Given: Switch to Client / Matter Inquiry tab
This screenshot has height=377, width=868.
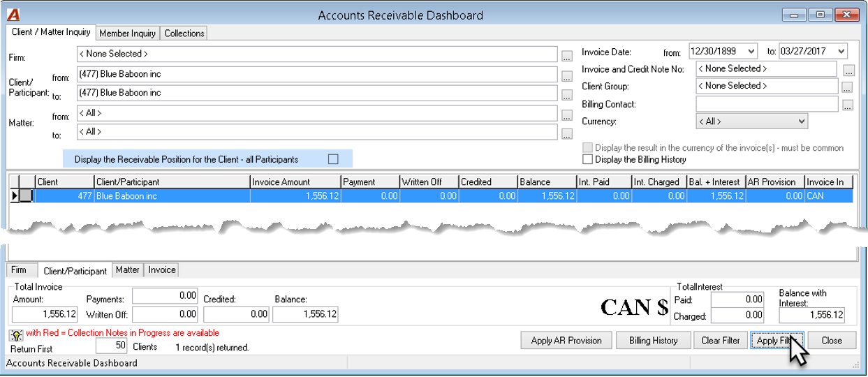Looking at the screenshot, I should click(50, 32).
